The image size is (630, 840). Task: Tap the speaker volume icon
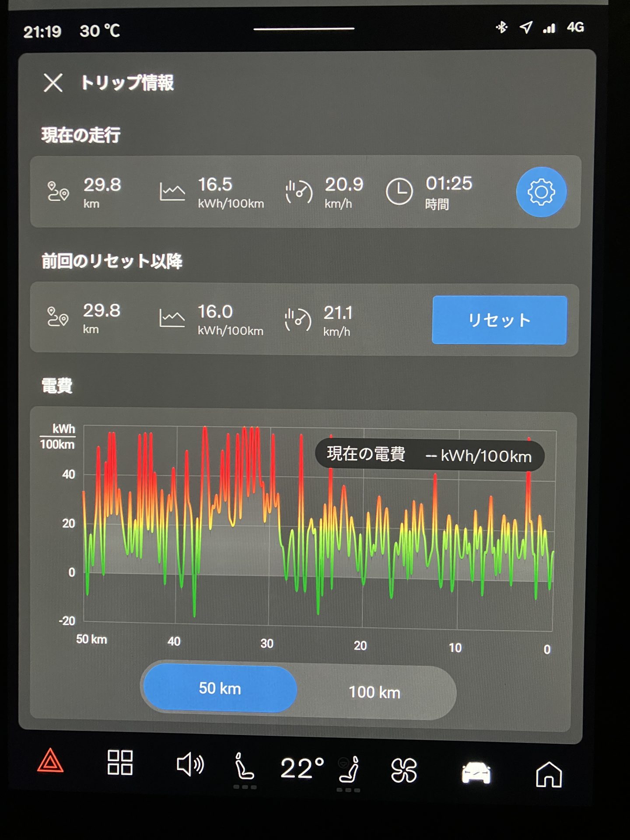pos(190,765)
